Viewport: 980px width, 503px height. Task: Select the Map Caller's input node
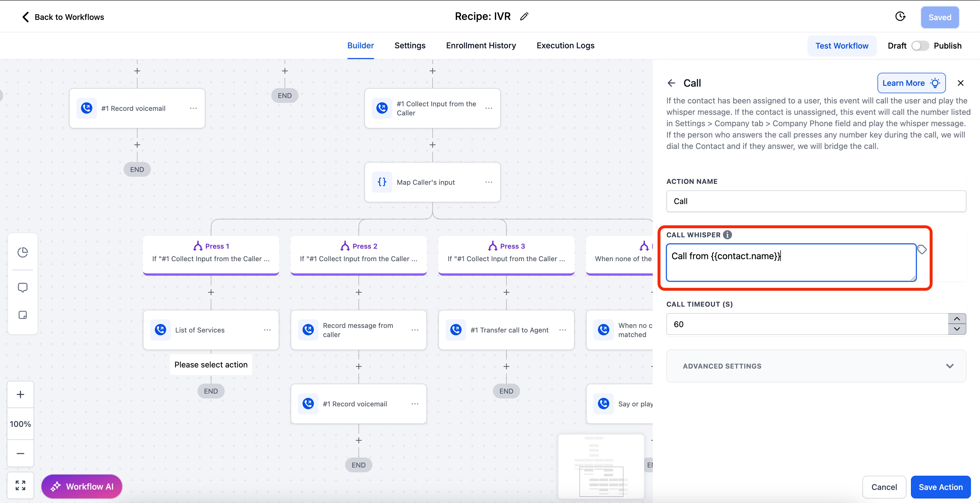(433, 182)
